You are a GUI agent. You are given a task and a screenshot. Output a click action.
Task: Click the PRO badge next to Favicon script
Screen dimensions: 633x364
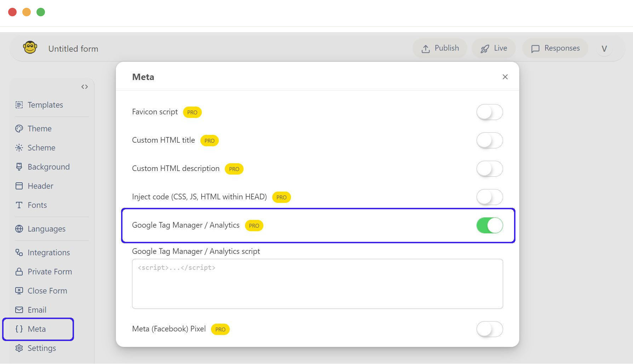click(192, 112)
